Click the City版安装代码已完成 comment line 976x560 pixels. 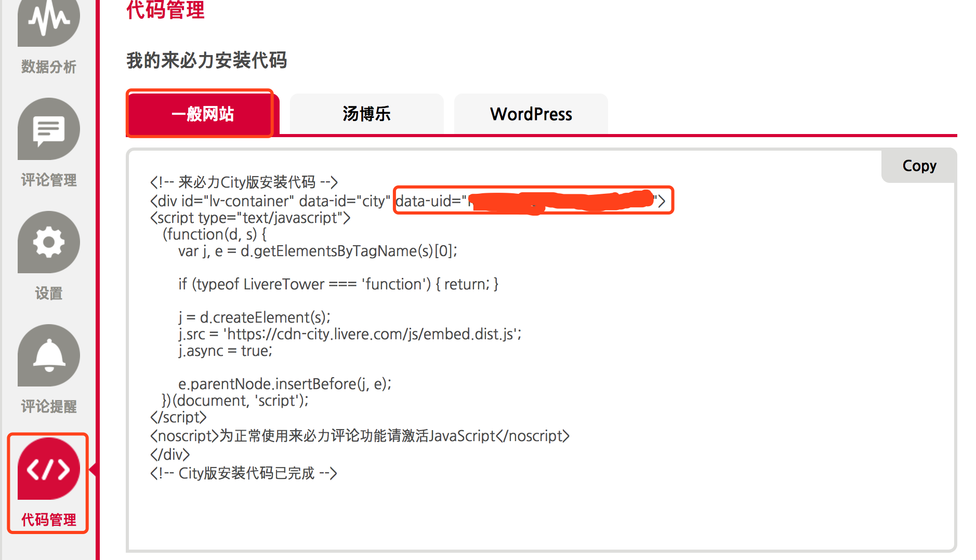point(243,473)
